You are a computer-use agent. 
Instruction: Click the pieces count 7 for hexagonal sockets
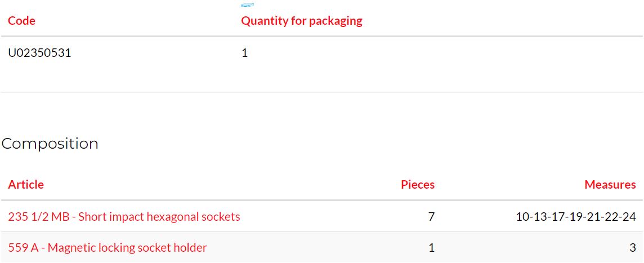click(431, 217)
